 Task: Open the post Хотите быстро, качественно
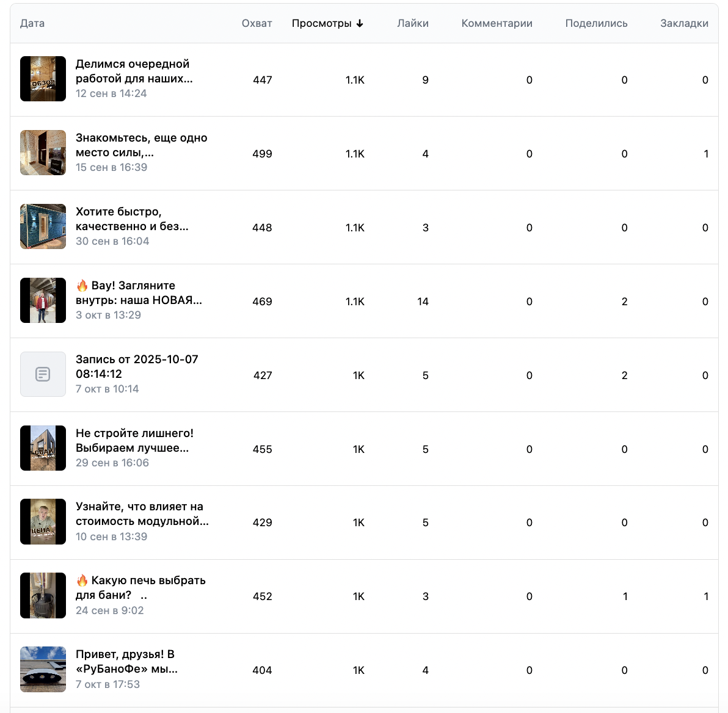132,219
